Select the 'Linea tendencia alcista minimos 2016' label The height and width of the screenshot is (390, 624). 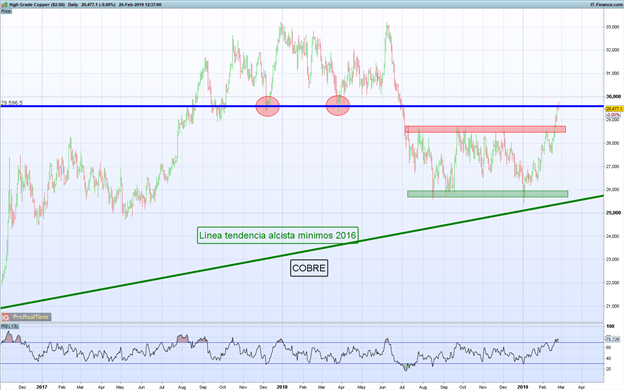pos(278,235)
